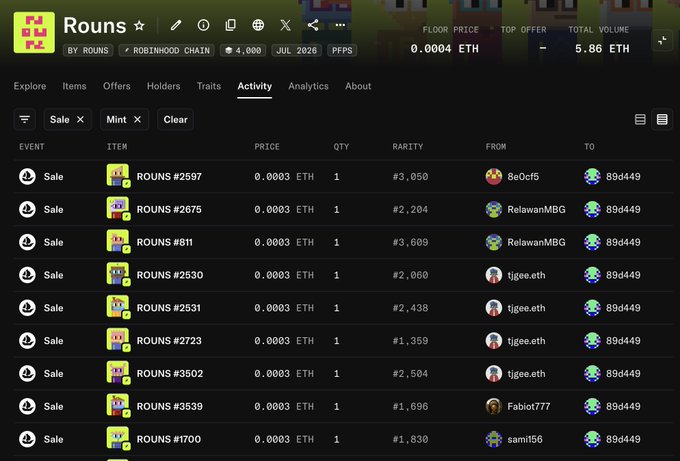Click the 4,000 items tag
The width and height of the screenshot is (680, 461).
[243, 50]
